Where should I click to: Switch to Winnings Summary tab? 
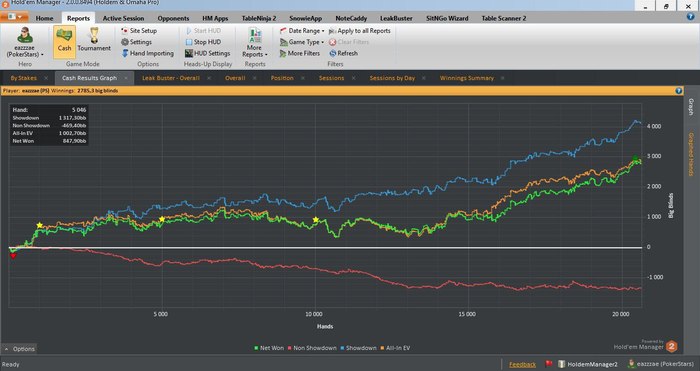tap(467, 78)
